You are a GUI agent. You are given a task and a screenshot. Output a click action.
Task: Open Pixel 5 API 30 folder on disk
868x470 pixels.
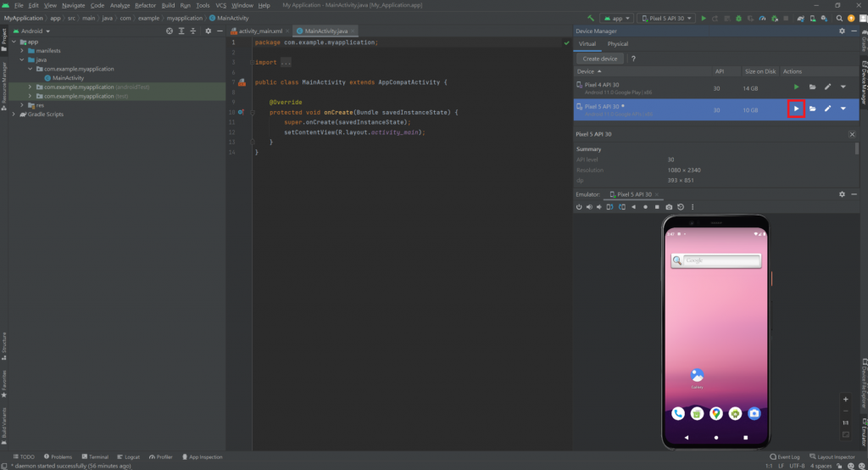(812, 109)
